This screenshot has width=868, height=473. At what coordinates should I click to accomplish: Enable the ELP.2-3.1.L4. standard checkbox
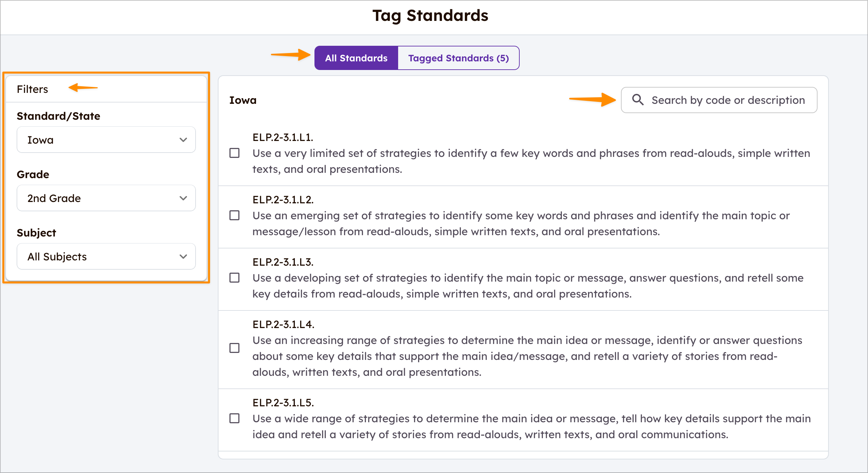click(234, 348)
